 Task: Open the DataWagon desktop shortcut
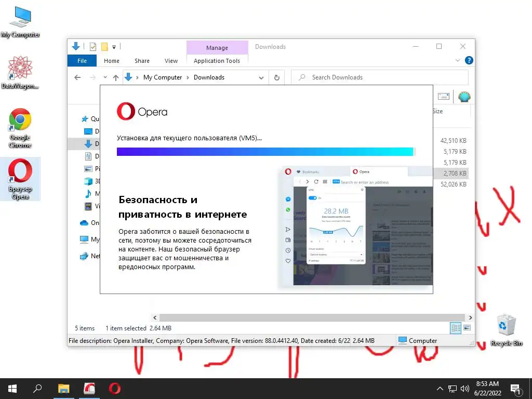click(20, 72)
